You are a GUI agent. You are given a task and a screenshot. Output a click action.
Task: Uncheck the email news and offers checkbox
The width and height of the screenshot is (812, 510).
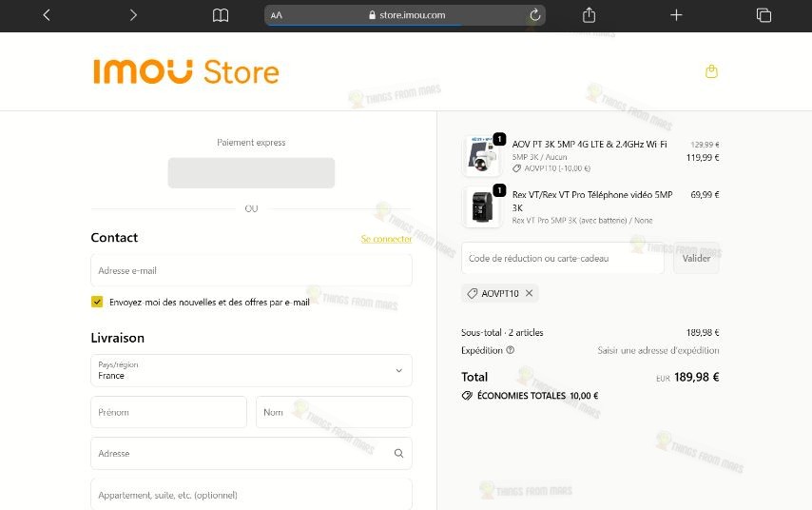[97, 302]
